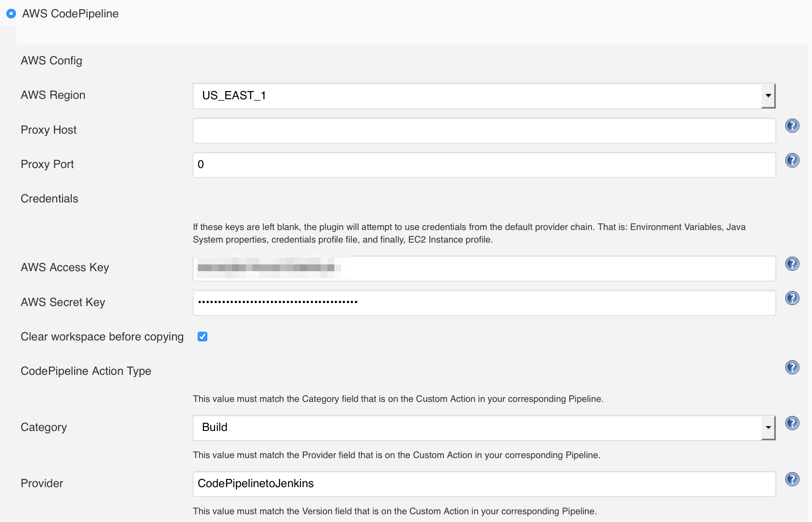Screen dimensions: 812x522
Task: Click the 'Clear workspace before copying' label
Action: 102,337
